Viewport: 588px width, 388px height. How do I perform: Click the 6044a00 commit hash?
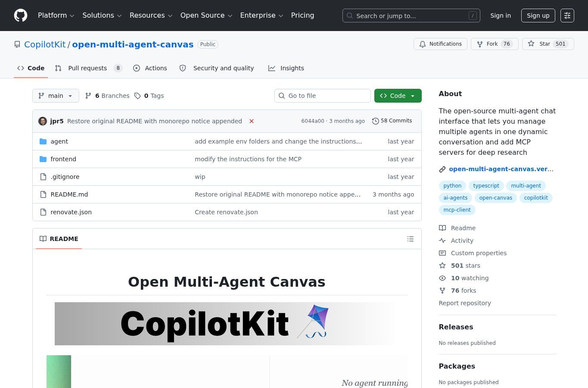click(313, 121)
